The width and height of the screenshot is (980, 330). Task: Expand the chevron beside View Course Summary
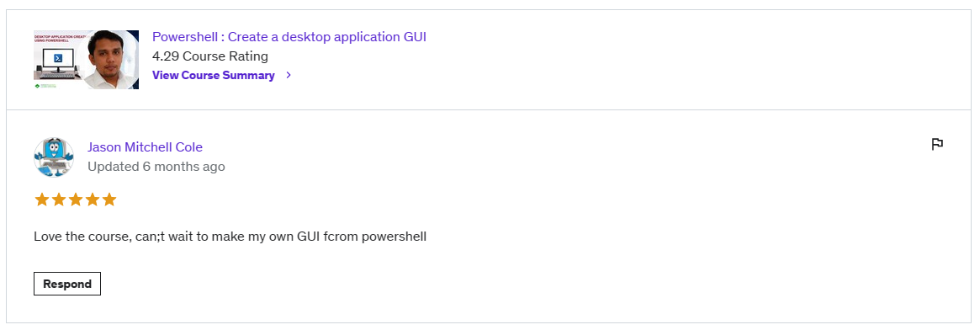coord(289,75)
